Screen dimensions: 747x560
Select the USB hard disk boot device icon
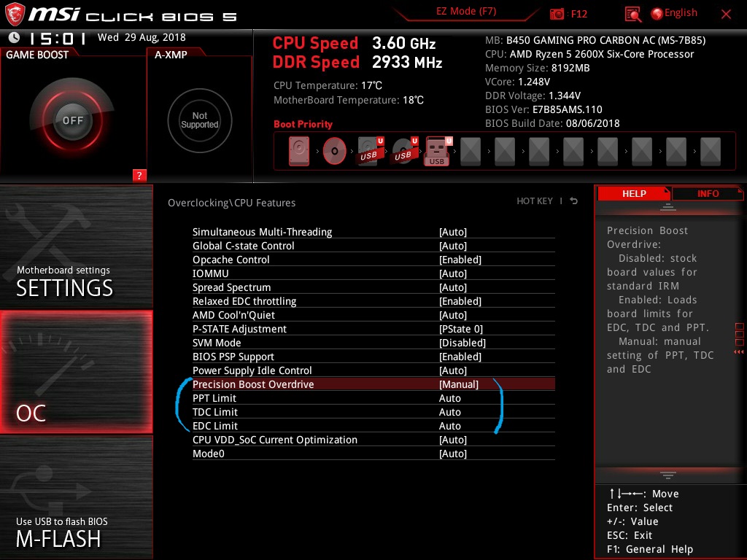[370, 152]
